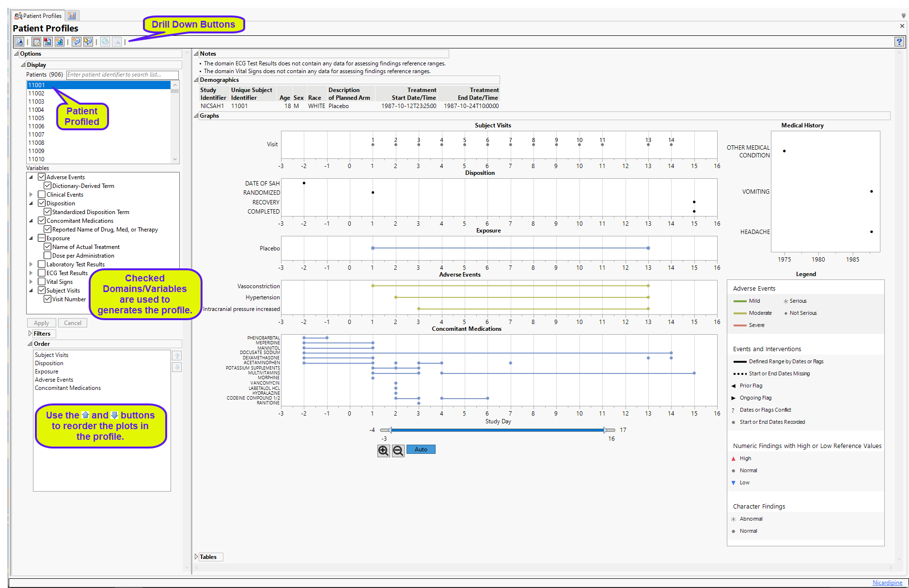Open the Nicardipine link
This screenshot has width=909, height=588.
pos(887,583)
